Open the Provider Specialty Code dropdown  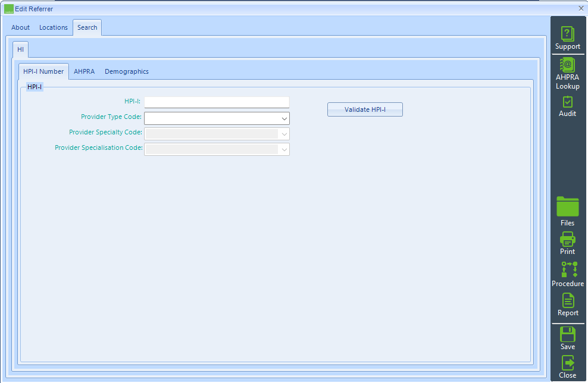217,134
